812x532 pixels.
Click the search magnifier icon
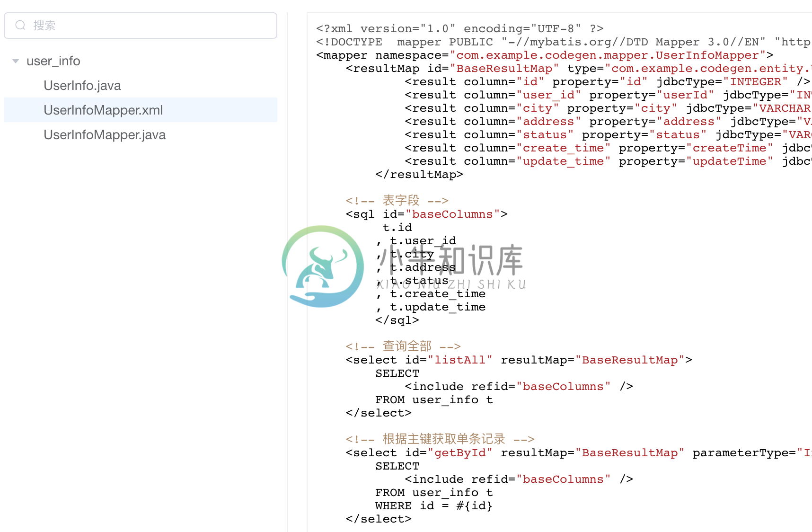click(20, 25)
